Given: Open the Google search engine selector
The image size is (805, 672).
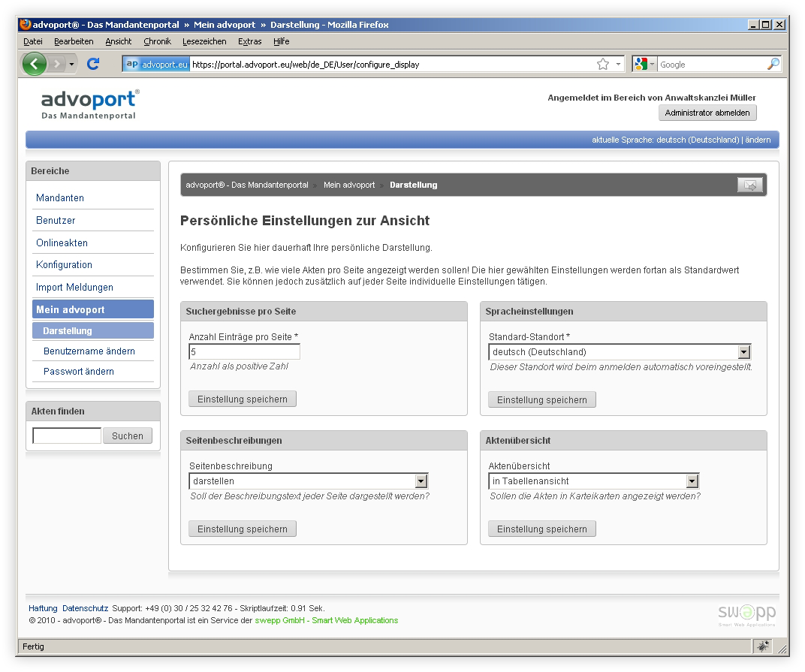Looking at the screenshot, I should tap(645, 64).
